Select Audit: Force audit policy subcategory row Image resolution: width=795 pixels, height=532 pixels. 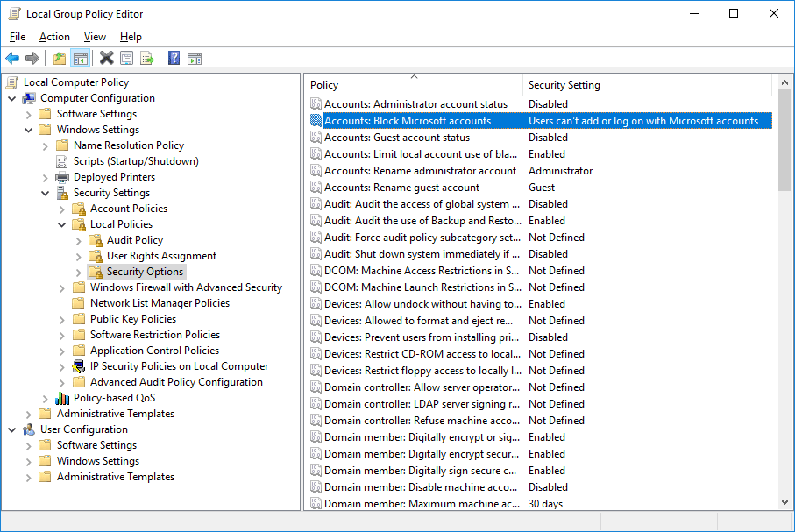[x=541, y=238]
